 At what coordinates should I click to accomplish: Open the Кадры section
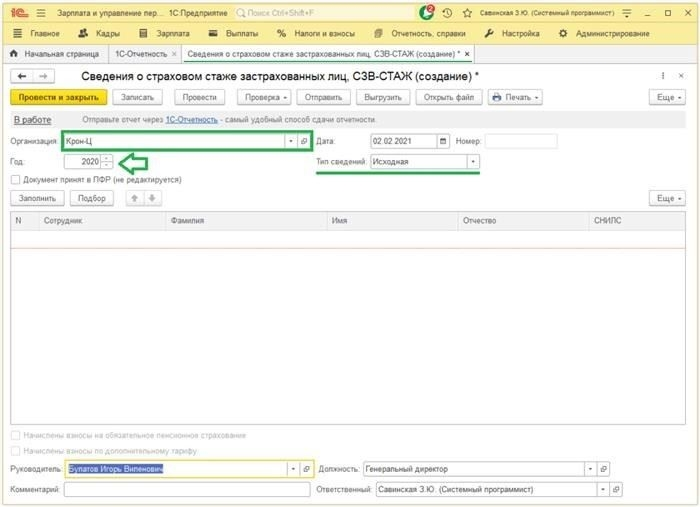coord(99,33)
